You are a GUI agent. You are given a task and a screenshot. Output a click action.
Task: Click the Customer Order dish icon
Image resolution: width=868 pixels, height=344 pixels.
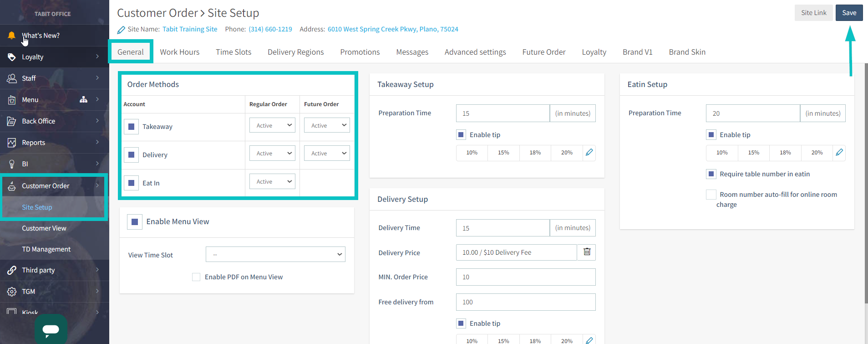pos(11,186)
